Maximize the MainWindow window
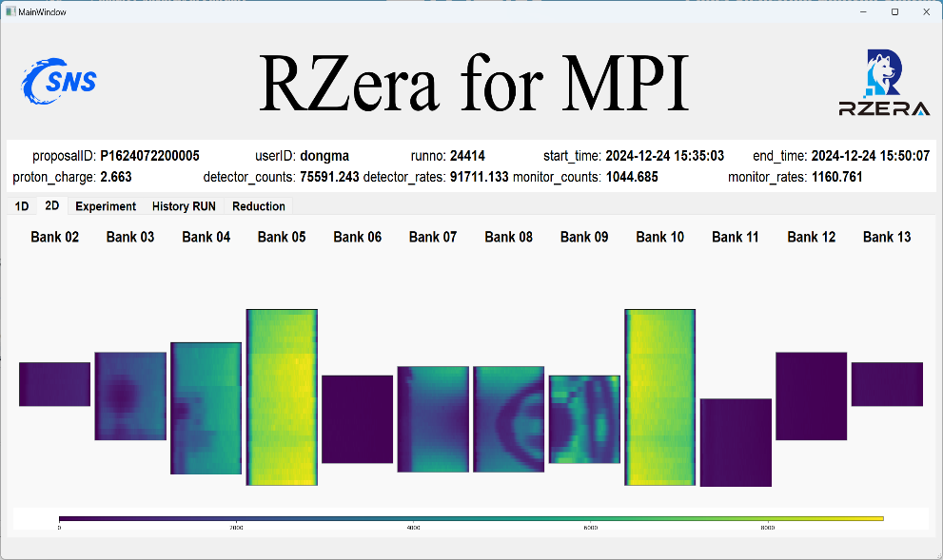The image size is (943, 560). tap(894, 11)
